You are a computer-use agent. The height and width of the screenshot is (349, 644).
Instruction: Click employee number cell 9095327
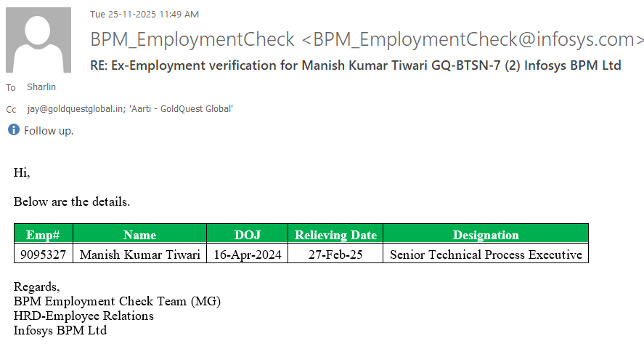point(43,254)
